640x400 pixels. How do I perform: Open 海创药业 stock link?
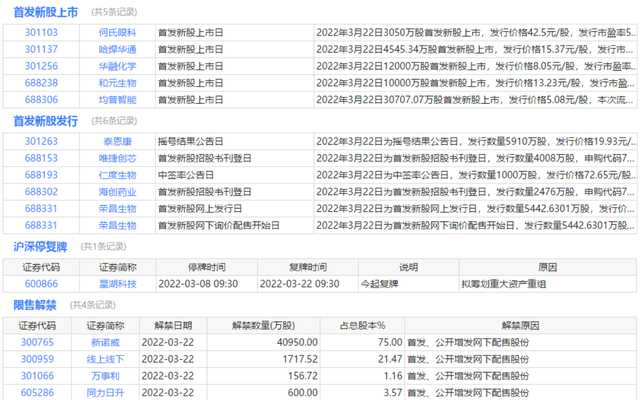coord(118,192)
